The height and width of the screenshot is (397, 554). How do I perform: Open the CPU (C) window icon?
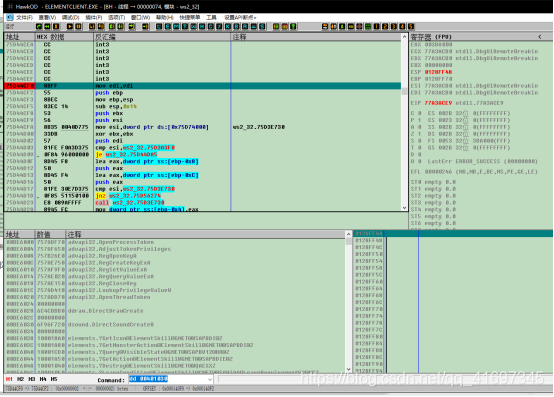(211, 26)
